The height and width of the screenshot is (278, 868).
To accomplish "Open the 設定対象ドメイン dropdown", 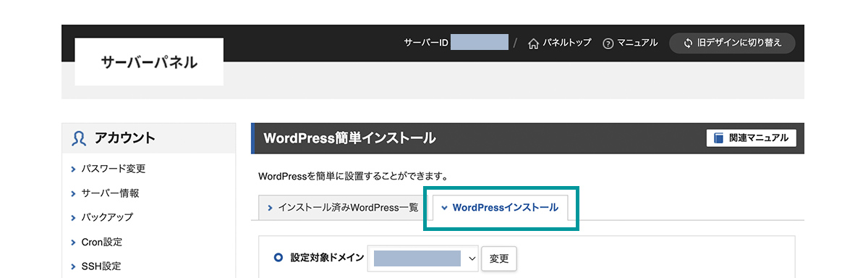I will click(x=422, y=258).
